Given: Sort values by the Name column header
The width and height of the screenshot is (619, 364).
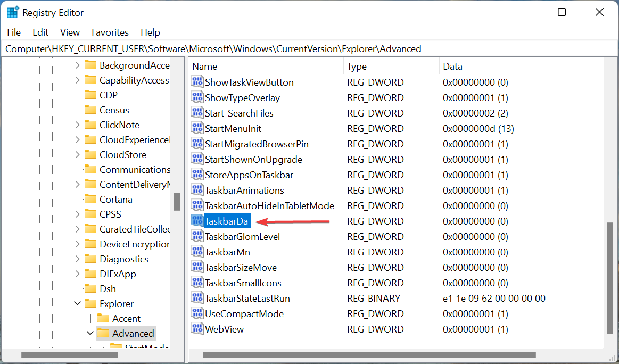Looking at the screenshot, I should click(266, 67).
